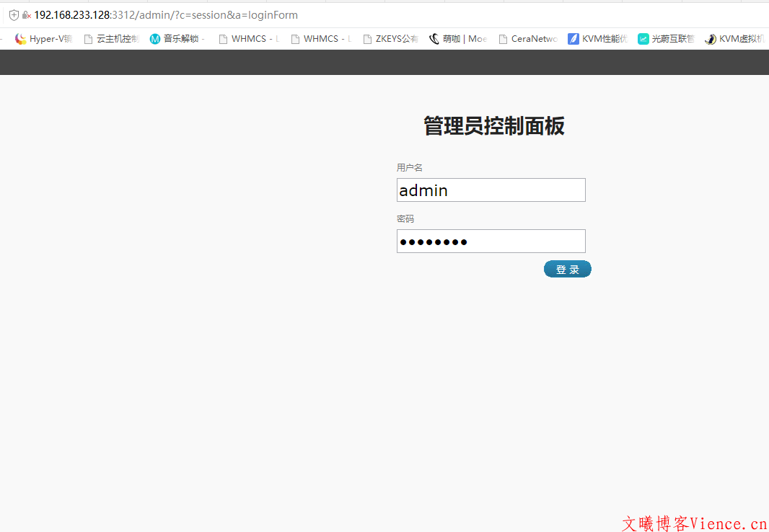This screenshot has width=769, height=532.
Task: Open the KVM虚拟机 bookmark
Action: tap(734, 39)
